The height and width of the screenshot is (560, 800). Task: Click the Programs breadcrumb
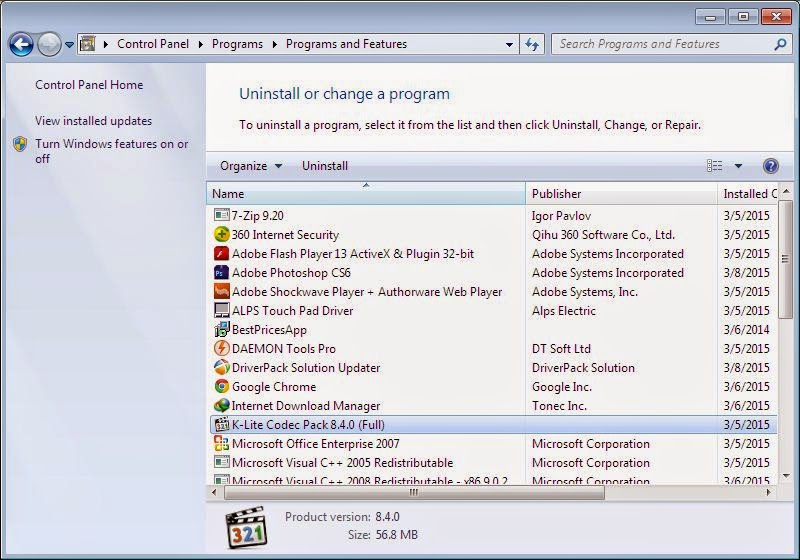pos(237,44)
